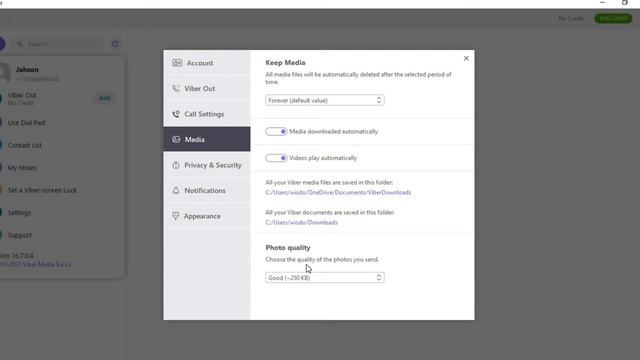The image size is (640, 360).
Task: Toggle Media downloaded automatically switch
Action: tap(276, 131)
